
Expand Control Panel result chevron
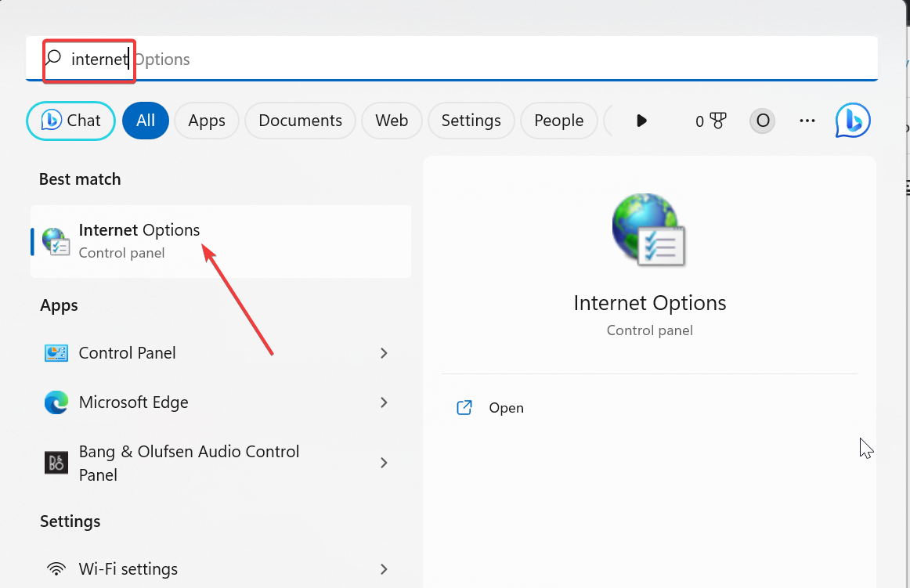[x=384, y=353]
